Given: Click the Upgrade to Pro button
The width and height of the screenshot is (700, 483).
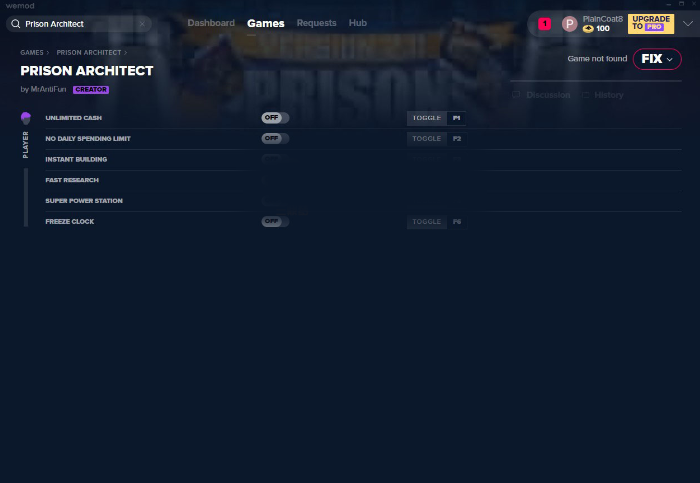Looking at the screenshot, I should tap(650, 24).
